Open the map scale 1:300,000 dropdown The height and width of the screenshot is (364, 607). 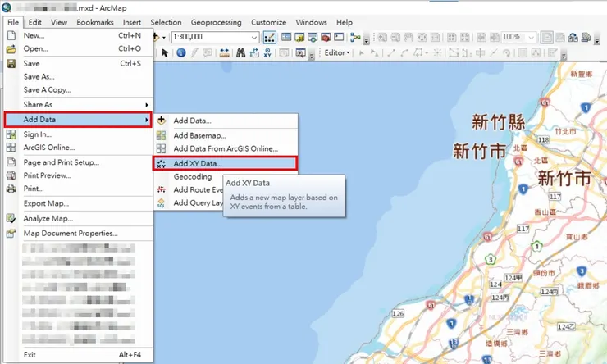point(254,38)
